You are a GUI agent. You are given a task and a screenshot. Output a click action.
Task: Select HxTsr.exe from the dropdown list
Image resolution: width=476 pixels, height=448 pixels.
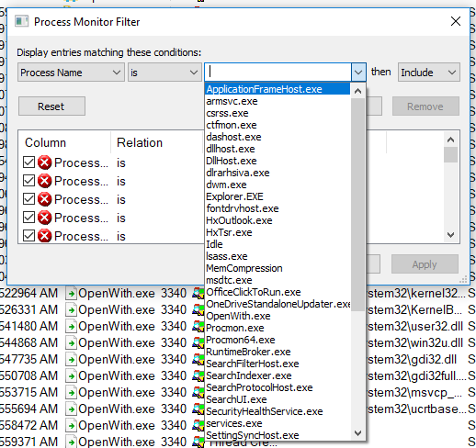coord(278,232)
